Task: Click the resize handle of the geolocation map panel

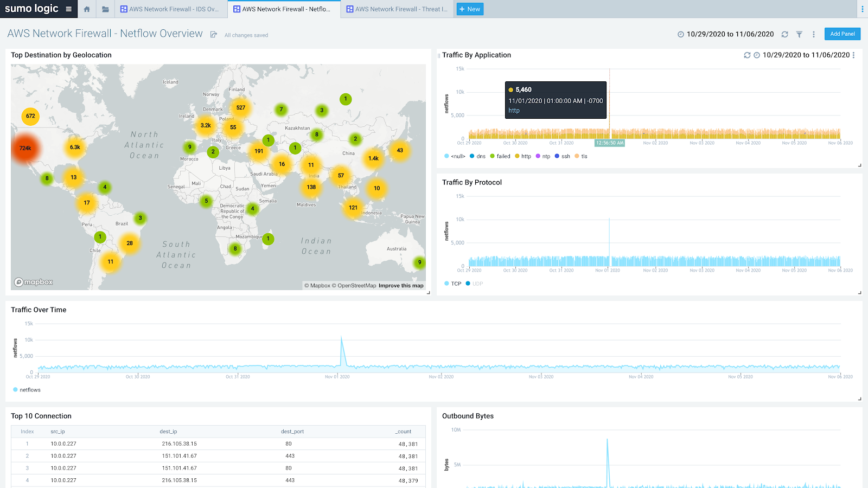Action: coord(428,293)
